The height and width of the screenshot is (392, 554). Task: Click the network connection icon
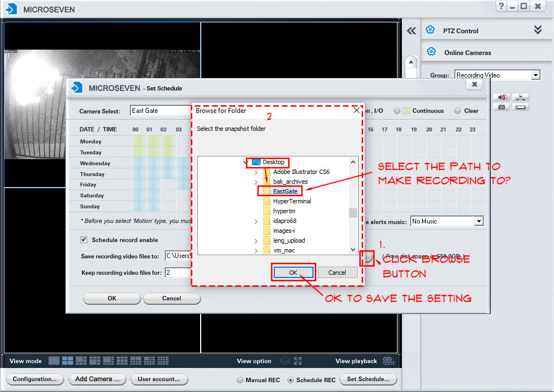[x=521, y=98]
